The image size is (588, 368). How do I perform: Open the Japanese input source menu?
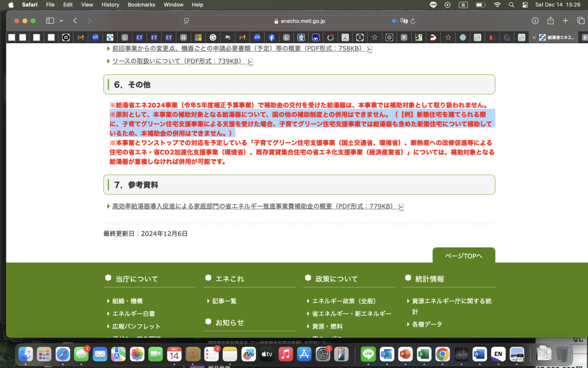point(463,5)
